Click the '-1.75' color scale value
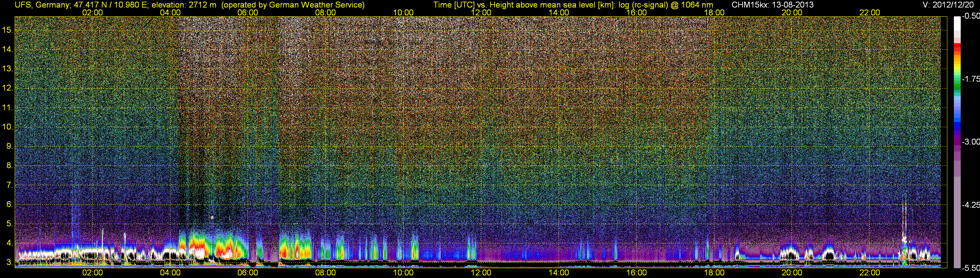 pos(971,79)
